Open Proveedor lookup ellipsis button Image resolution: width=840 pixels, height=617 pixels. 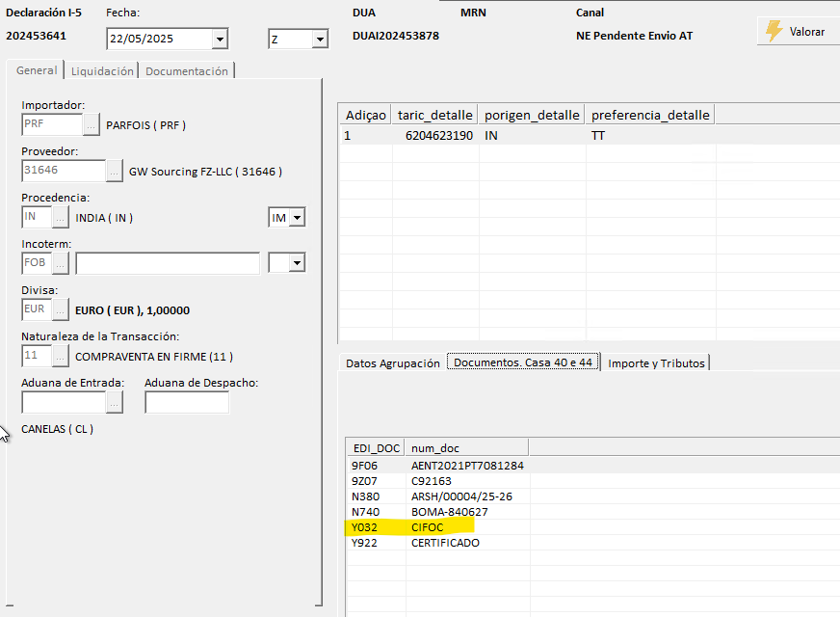click(115, 172)
